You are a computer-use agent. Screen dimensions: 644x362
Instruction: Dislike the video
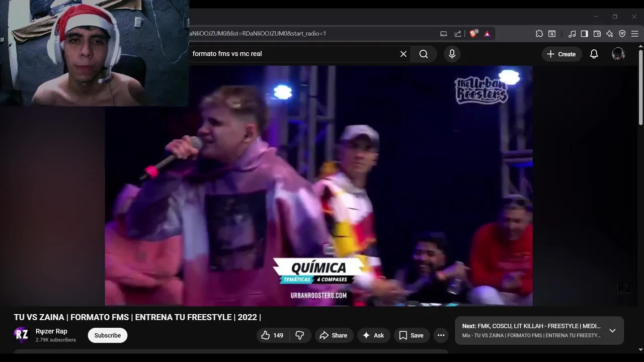pos(300,335)
